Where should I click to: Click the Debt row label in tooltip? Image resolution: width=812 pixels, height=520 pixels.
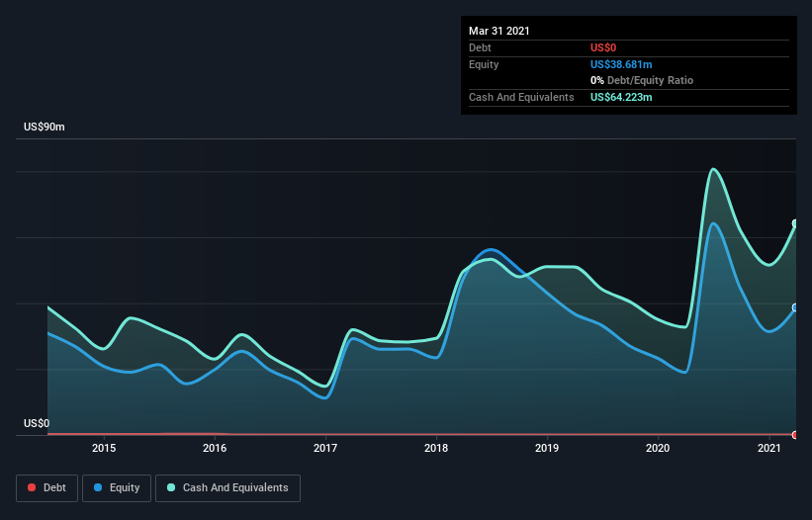[x=480, y=47]
